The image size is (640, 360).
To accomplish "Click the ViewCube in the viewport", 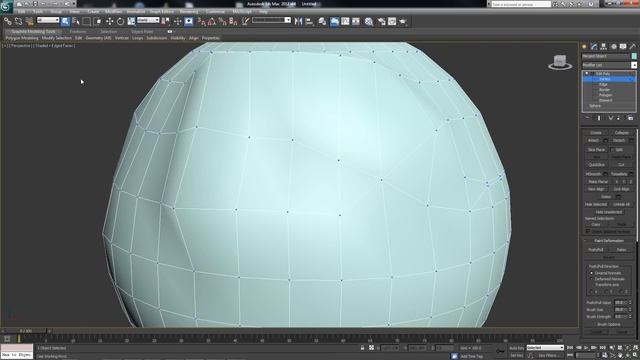I will 560,62.
